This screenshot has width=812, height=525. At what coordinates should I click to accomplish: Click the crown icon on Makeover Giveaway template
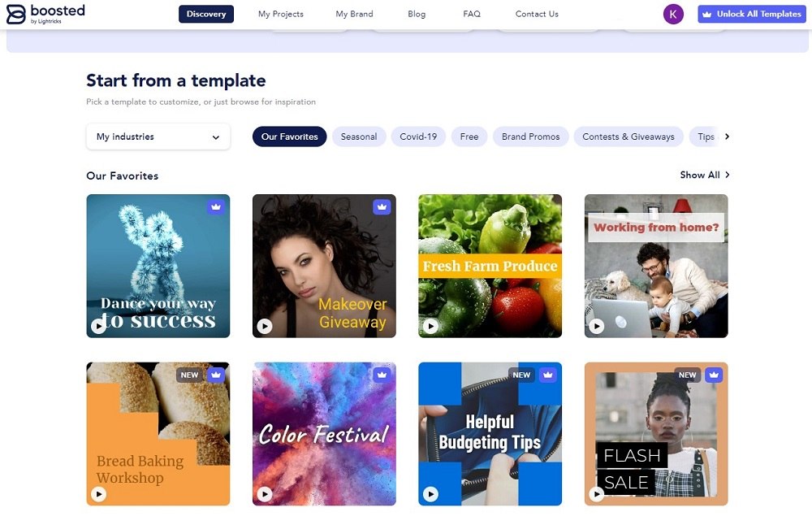point(382,206)
